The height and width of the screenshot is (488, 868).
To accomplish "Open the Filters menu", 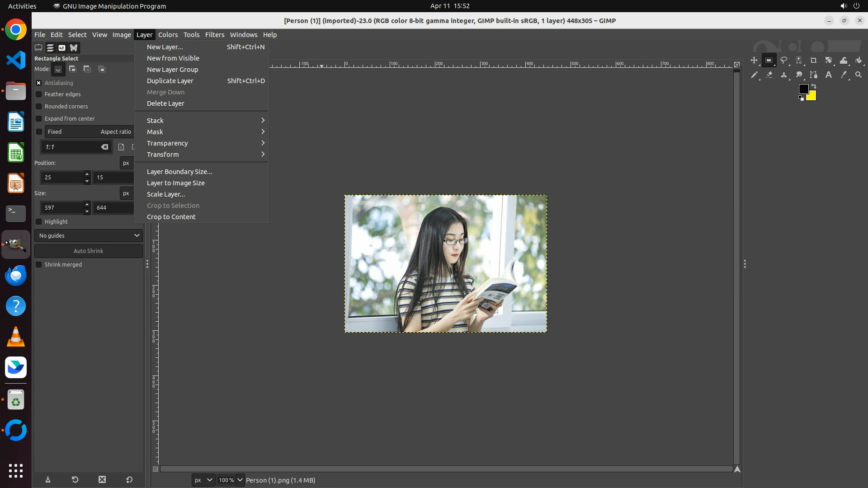I will tap(214, 35).
